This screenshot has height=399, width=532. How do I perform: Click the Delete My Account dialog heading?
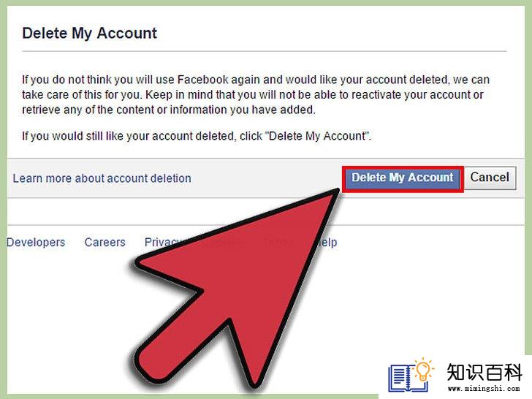pos(90,34)
